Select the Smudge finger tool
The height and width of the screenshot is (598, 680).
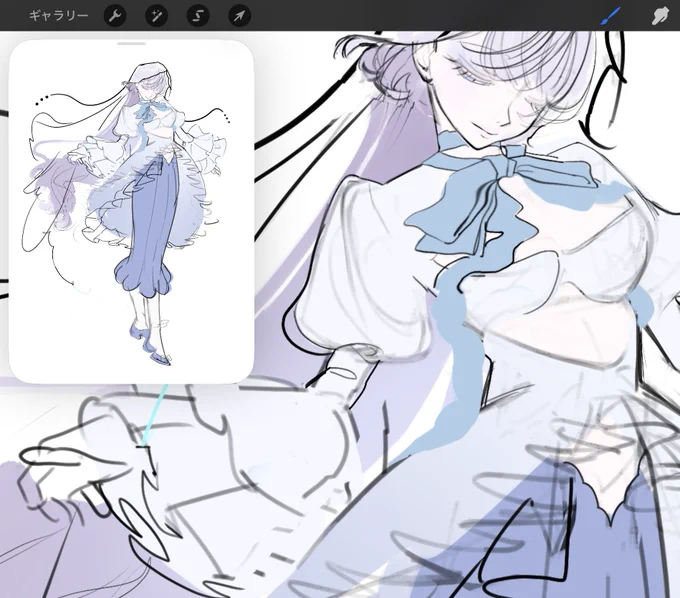[660, 16]
